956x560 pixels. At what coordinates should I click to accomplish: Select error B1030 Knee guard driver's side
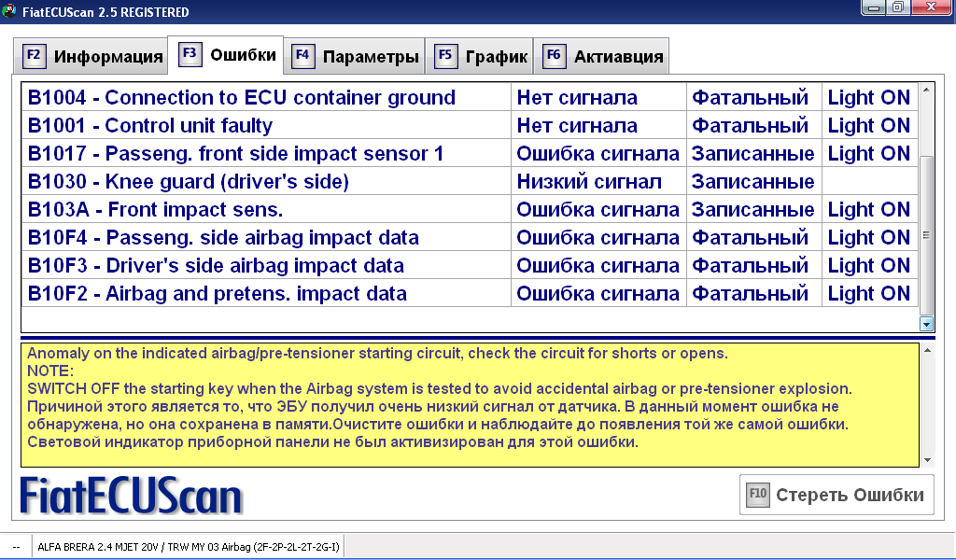point(266,182)
